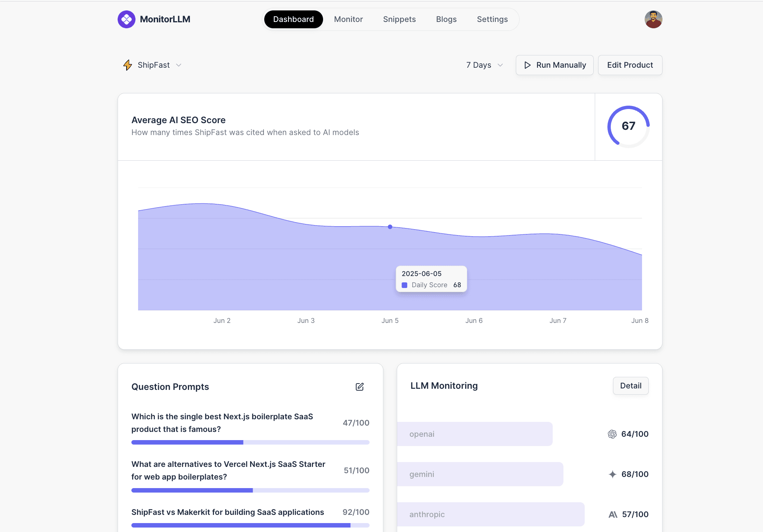Click the 'LLM Monitoring' heading

[444, 386]
